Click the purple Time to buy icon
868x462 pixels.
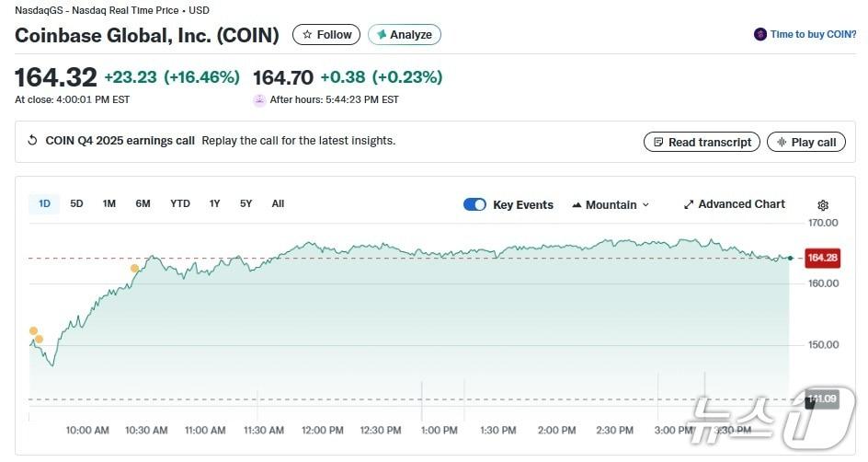(x=760, y=35)
